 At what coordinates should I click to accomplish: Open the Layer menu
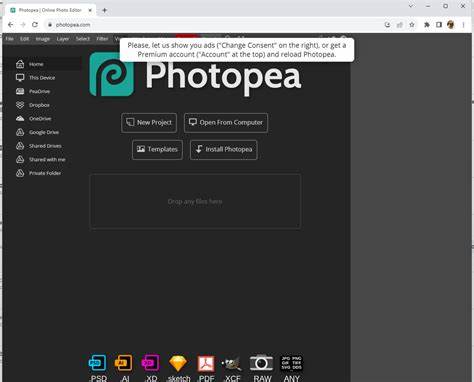click(x=63, y=39)
